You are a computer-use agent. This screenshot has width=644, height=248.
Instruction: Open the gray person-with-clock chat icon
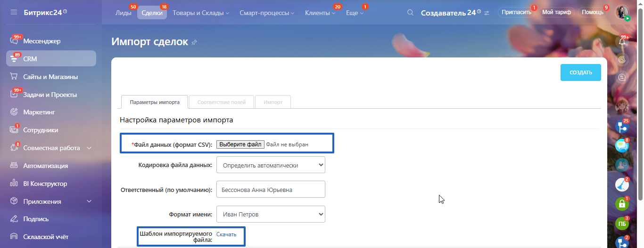pyautogui.click(x=622, y=165)
